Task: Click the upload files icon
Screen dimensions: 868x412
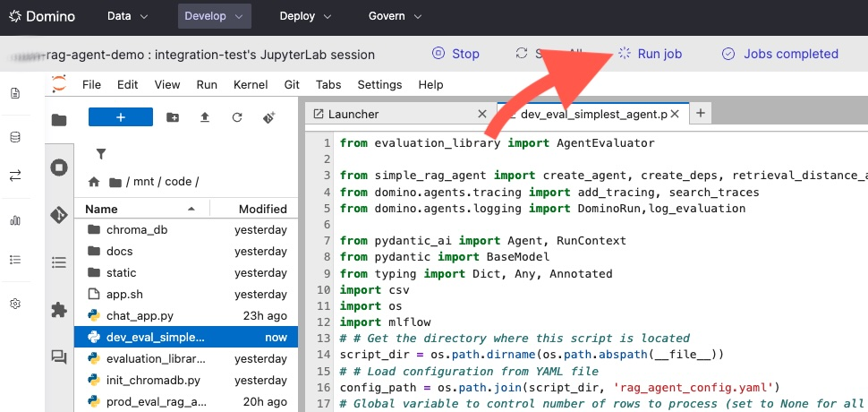Action: click(x=205, y=117)
